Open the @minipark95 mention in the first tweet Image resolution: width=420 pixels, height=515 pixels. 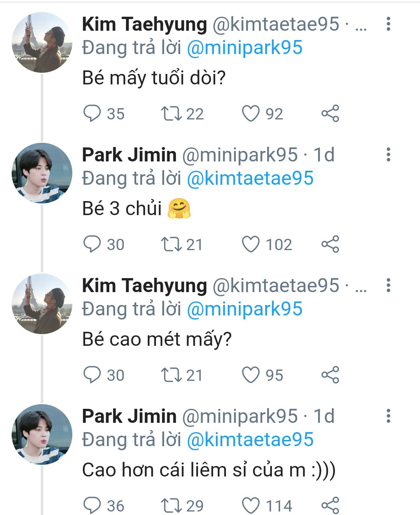pos(245,48)
